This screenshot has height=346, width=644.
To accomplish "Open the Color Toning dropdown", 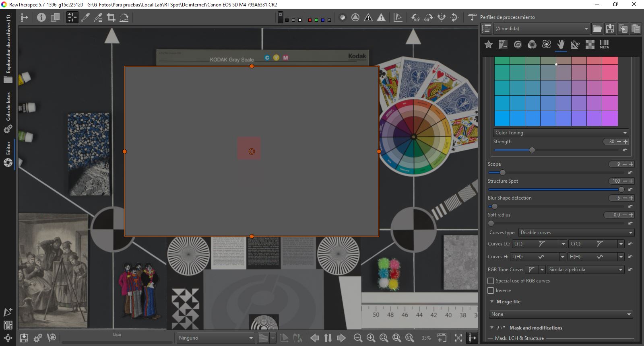I will pyautogui.click(x=561, y=133).
